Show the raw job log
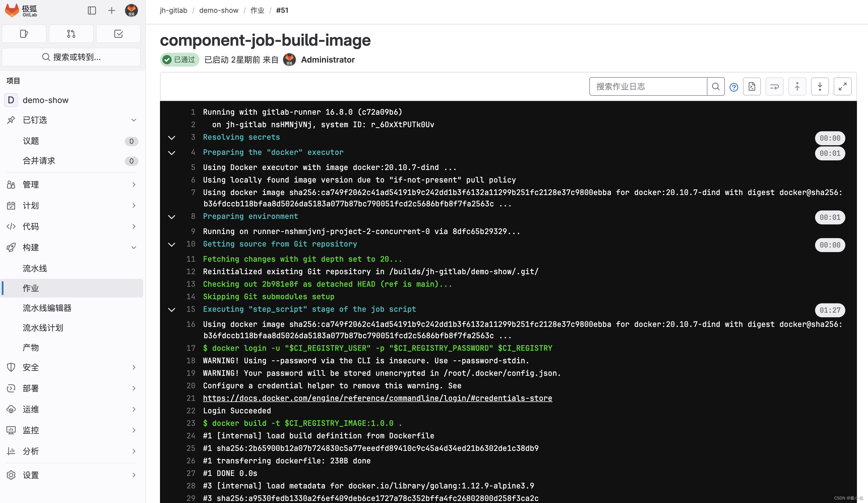 point(752,86)
